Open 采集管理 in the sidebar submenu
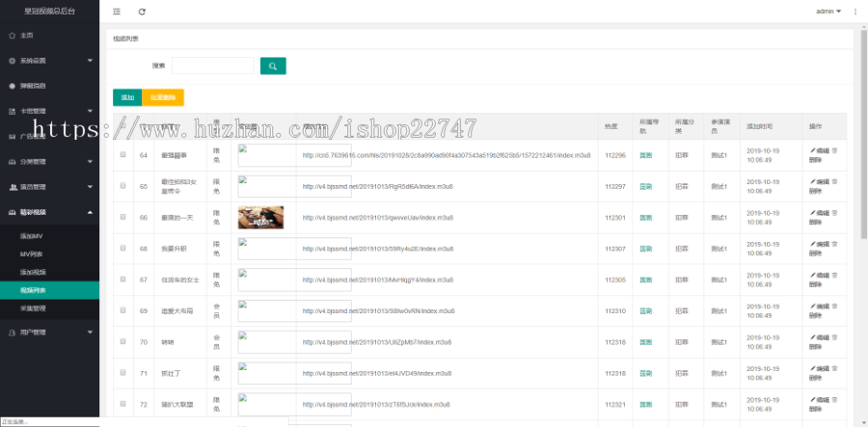 click(34, 307)
